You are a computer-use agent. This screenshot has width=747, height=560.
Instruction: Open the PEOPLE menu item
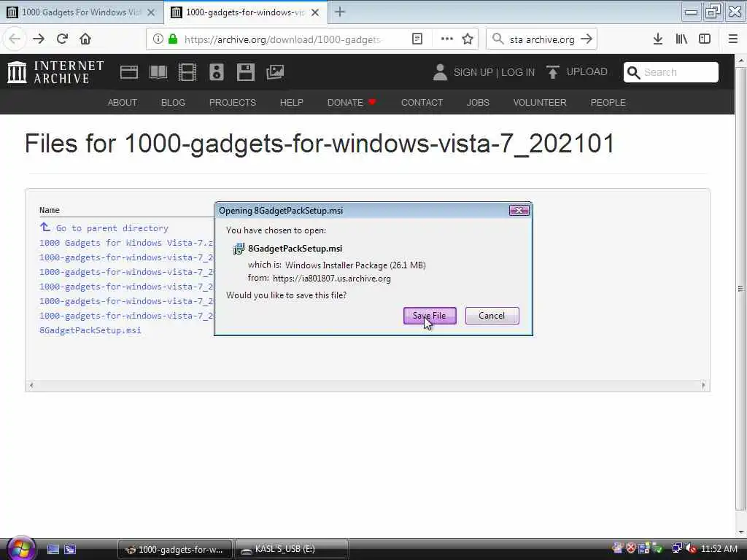pyautogui.click(x=608, y=102)
